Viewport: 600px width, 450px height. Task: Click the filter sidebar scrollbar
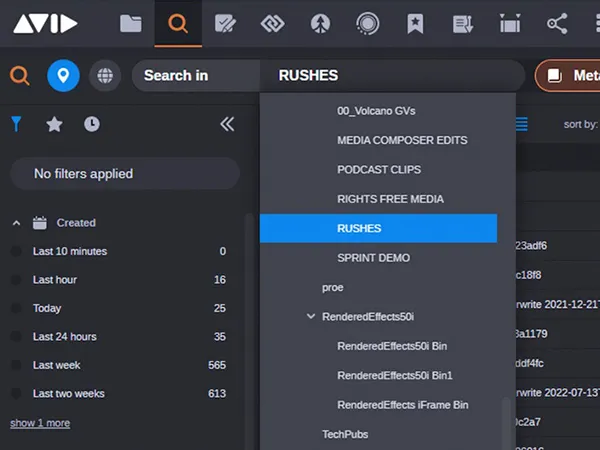pos(249,332)
